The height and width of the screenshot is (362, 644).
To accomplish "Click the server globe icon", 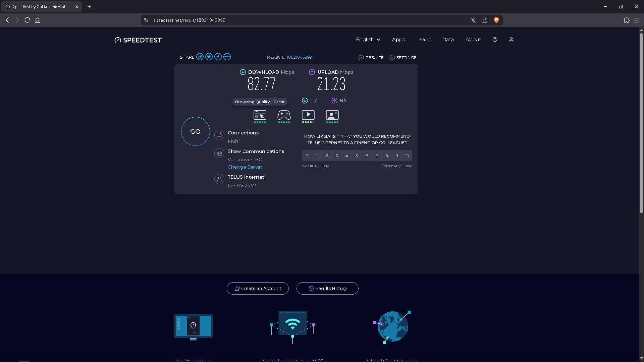I will click(219, 153).
